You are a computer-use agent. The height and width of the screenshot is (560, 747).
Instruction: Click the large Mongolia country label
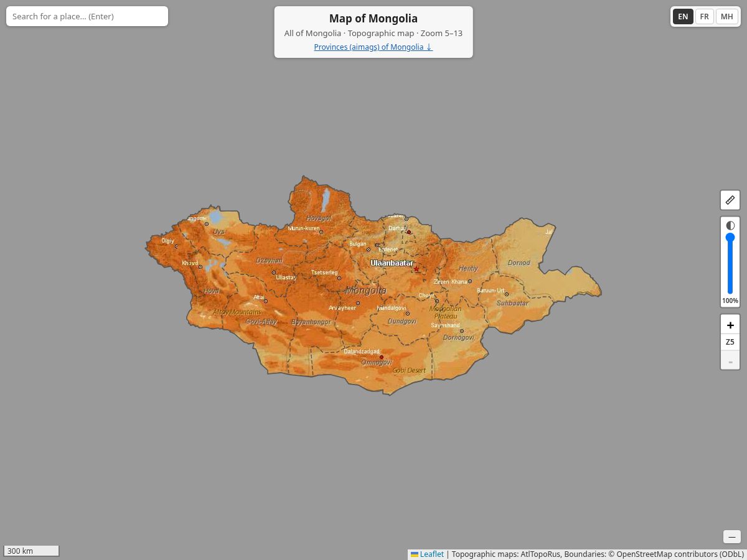point(366,291)
